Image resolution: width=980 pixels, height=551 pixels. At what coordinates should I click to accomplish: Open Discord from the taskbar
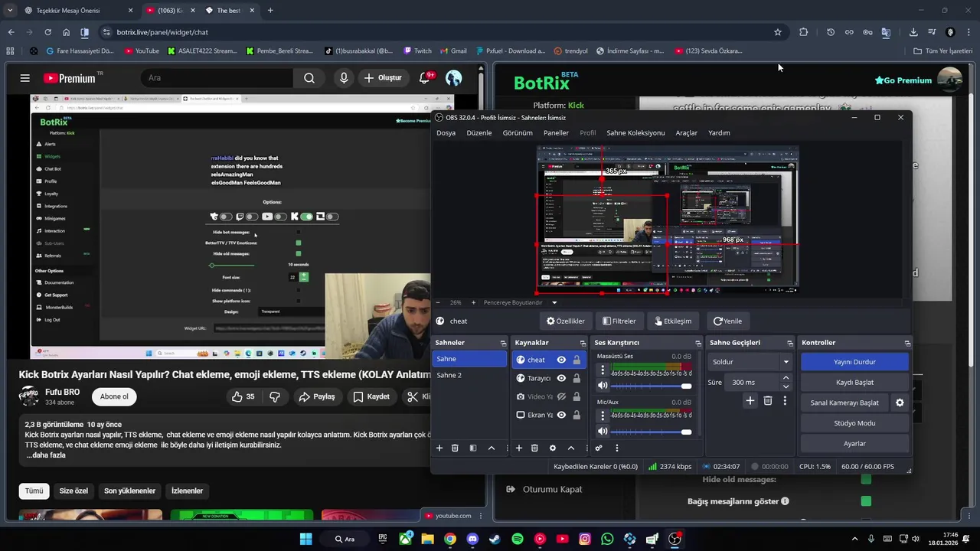click(x=472, y=539)
